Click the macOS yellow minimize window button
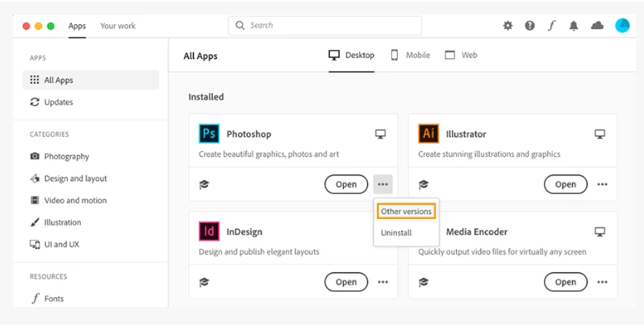The height and width of the screenshot is (328, 644). tap(39, 26)
